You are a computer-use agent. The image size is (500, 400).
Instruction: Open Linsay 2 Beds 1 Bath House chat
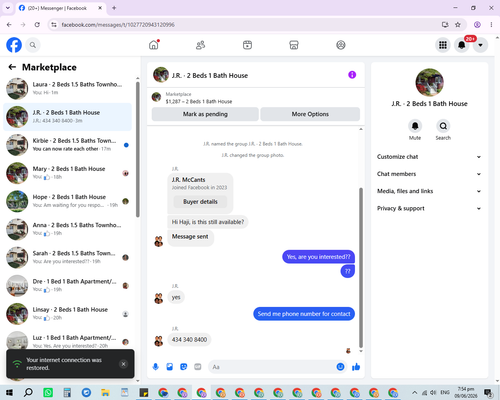[67, 314]
